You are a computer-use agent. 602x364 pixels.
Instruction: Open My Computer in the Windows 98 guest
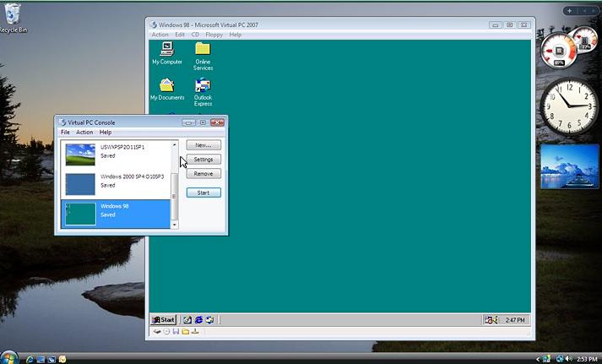[x=167, y=53]
